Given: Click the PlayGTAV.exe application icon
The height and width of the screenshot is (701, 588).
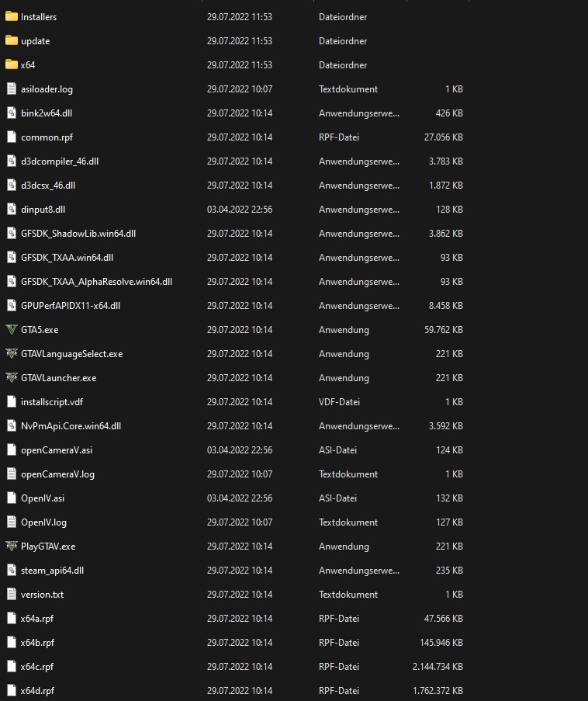Looking at the screenshot, I should click(12, 547).
